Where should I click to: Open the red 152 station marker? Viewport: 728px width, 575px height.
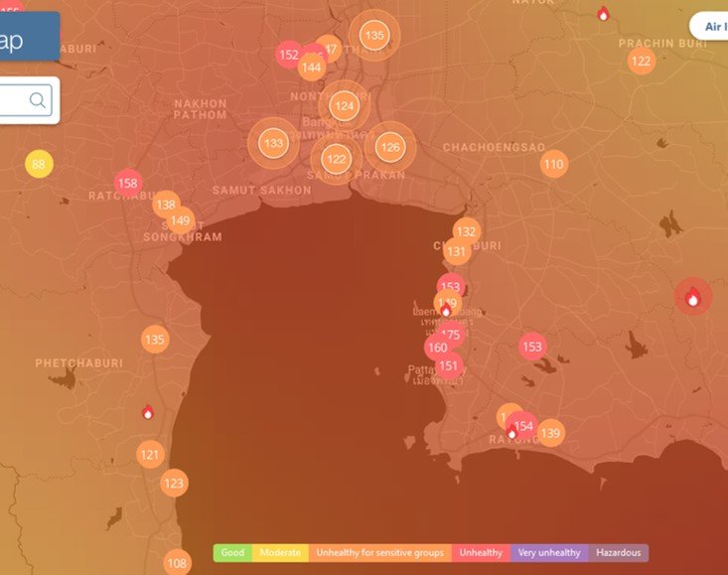[x=289, y=55]
